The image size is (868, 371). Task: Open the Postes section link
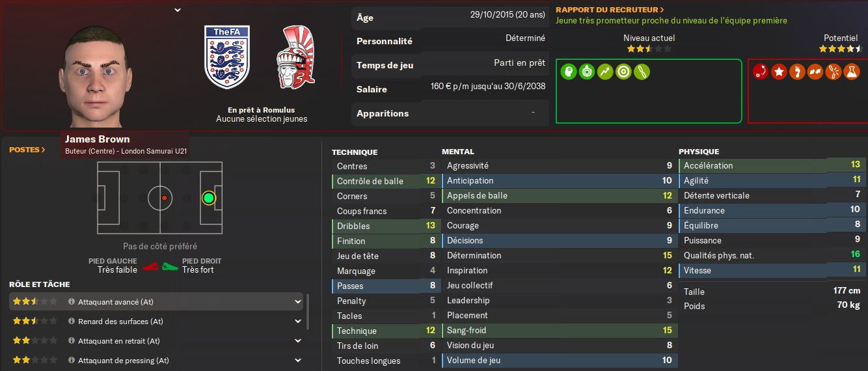27,150
